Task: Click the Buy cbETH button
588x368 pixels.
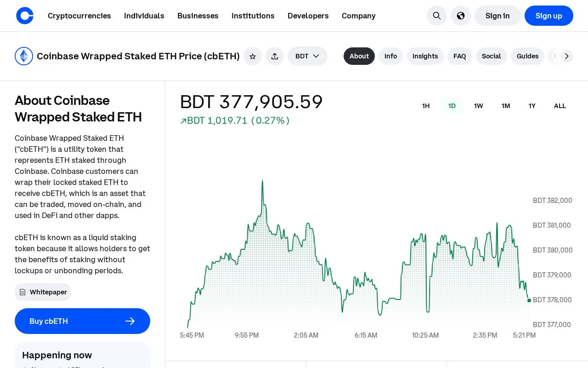Action: coord(82,321)
